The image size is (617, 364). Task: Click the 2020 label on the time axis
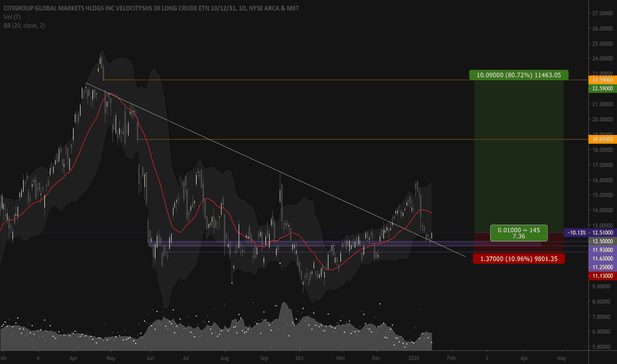click(414, 358)
